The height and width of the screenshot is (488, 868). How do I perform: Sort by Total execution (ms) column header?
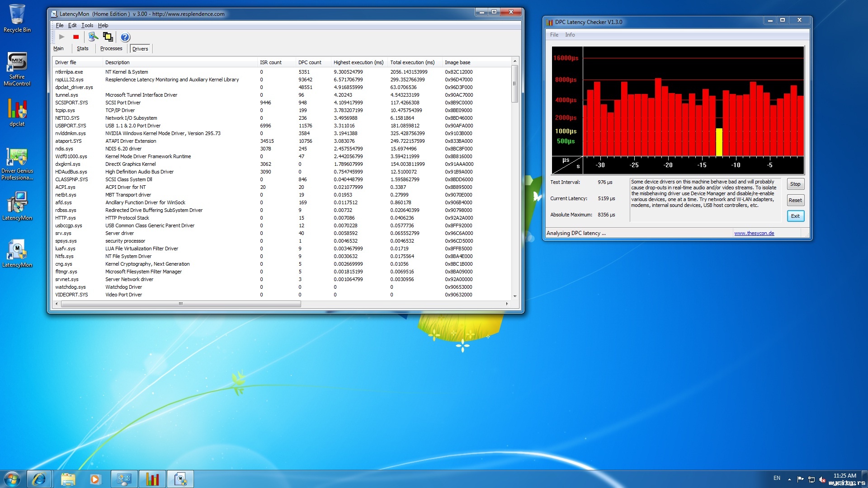point(415,62)
